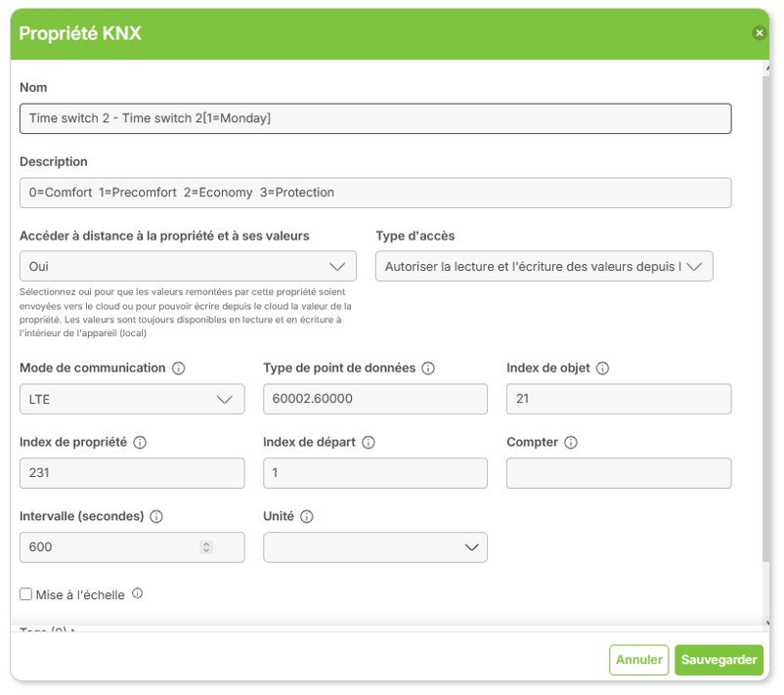This screenshot has width=784, height=695.
Task: Open the Mode de communication LTE dropdown
Action: tap(132, 399)
